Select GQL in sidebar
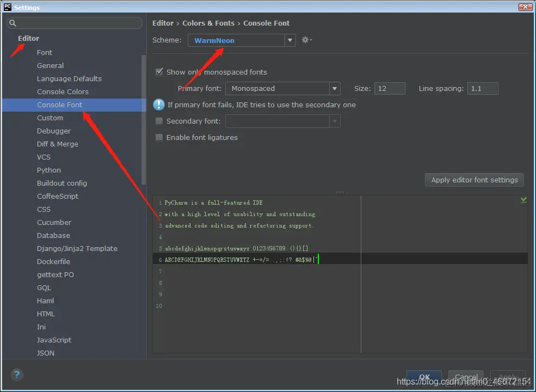 tap(44, 287)
